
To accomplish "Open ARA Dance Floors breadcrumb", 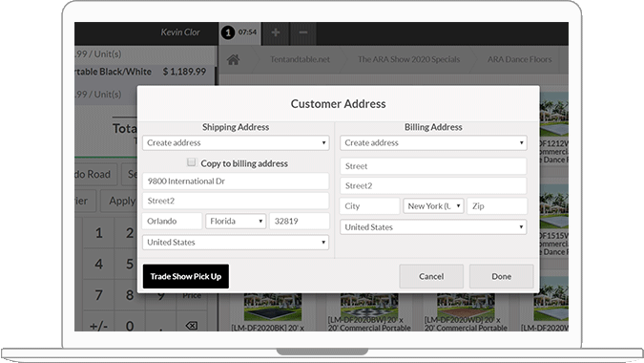I will coord(520,59).
